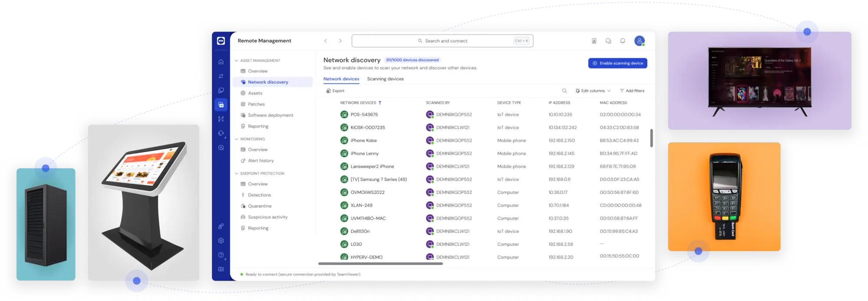Click the Scanned By column header
The width and height of the screenshot is (868, 301).
click(438, 103)
